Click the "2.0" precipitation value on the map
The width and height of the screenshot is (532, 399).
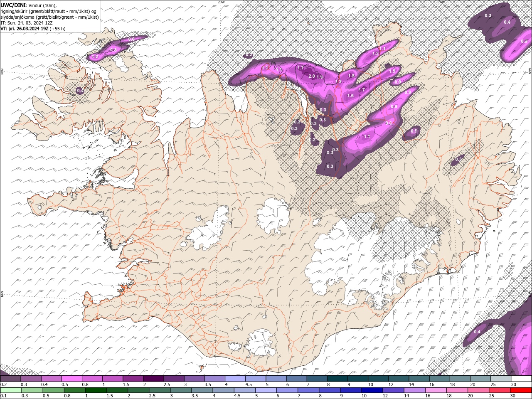tap(311, 76)
